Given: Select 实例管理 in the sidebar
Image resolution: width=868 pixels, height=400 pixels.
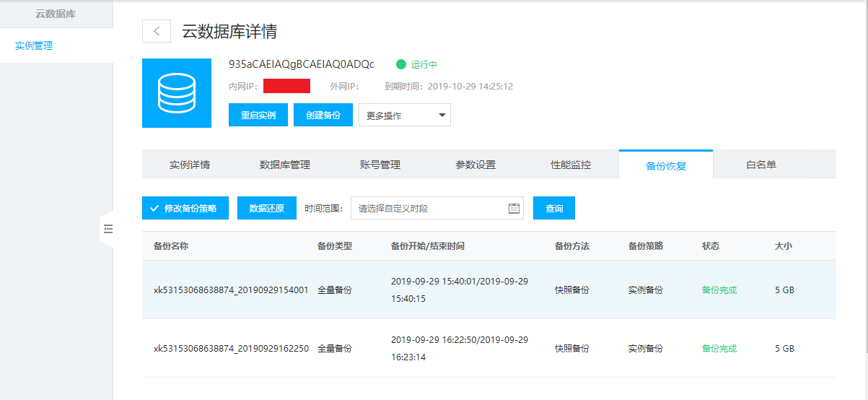Looking at the screenshot, I should 34,46.
